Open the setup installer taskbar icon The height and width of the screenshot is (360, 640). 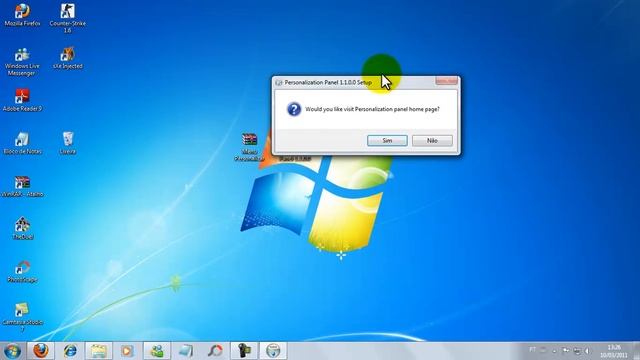[x=273, y=351]
